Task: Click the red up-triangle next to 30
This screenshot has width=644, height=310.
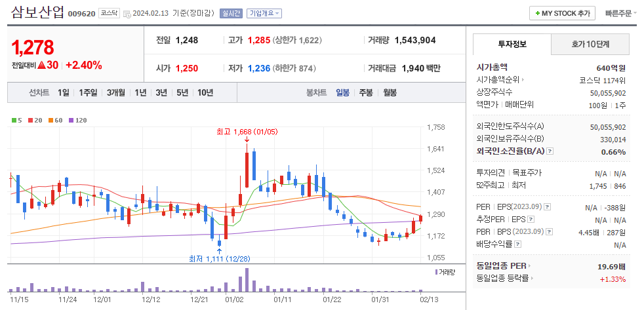Action: tap(41, 66)
